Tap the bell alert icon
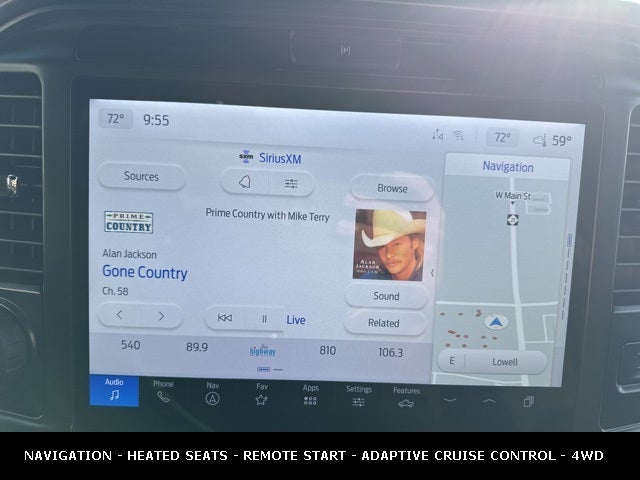640x480 pixels. point(244,182)
